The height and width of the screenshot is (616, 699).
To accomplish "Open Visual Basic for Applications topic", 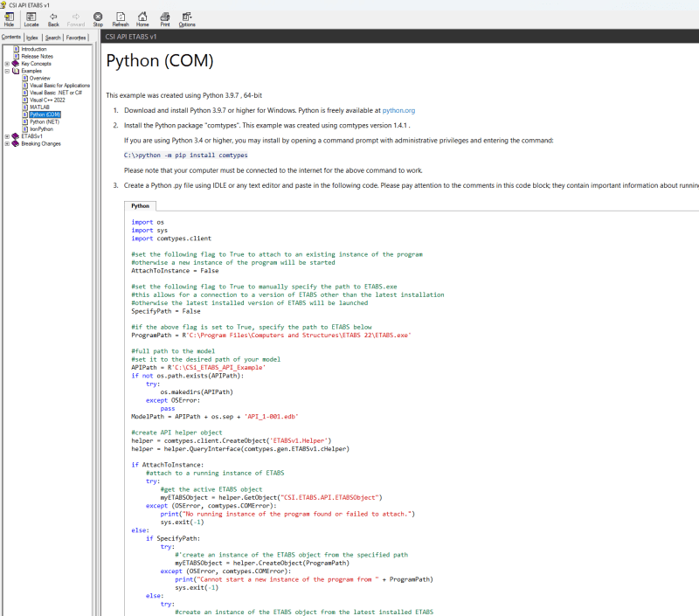I will pos(59,85).
